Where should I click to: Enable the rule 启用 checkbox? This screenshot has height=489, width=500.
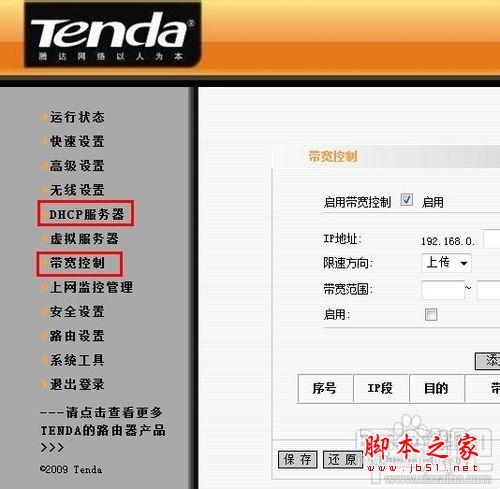[431, 314]
